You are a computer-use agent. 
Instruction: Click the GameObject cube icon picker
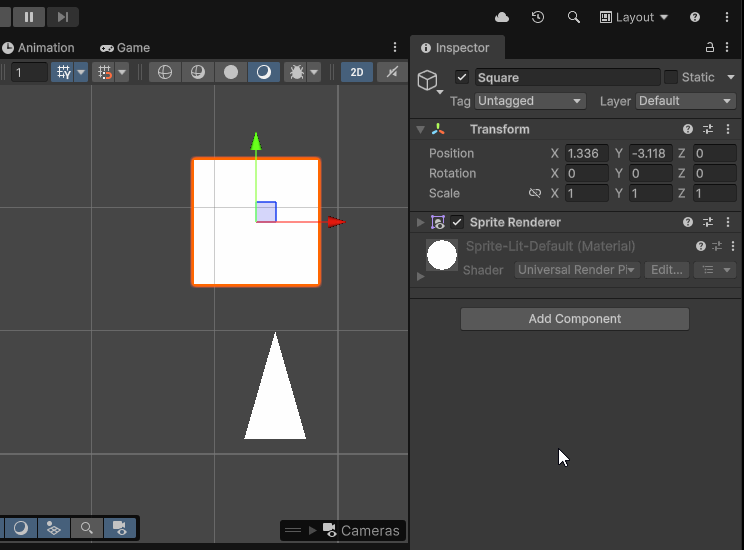(x=429, y=81)
